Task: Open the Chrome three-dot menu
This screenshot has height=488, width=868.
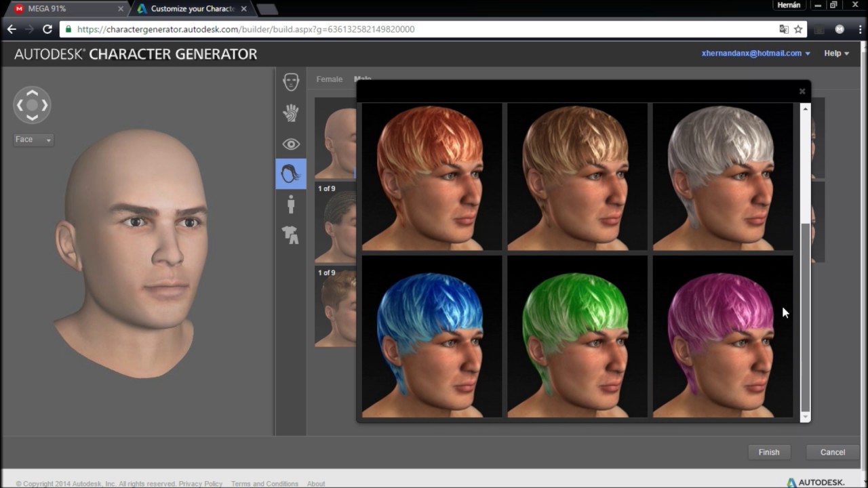Action: pyautogui.click(x=860, y=29)
